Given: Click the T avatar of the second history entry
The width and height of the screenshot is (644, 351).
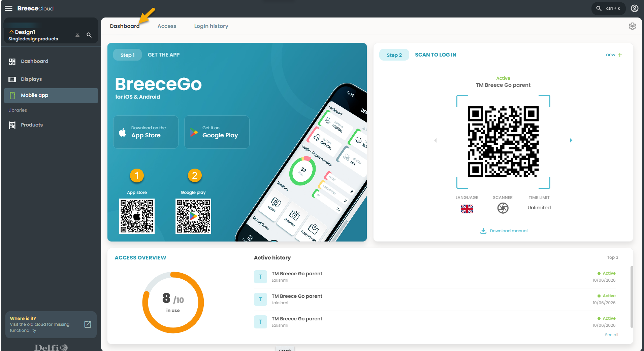Looking at the screenshot, I should point(260,299).
